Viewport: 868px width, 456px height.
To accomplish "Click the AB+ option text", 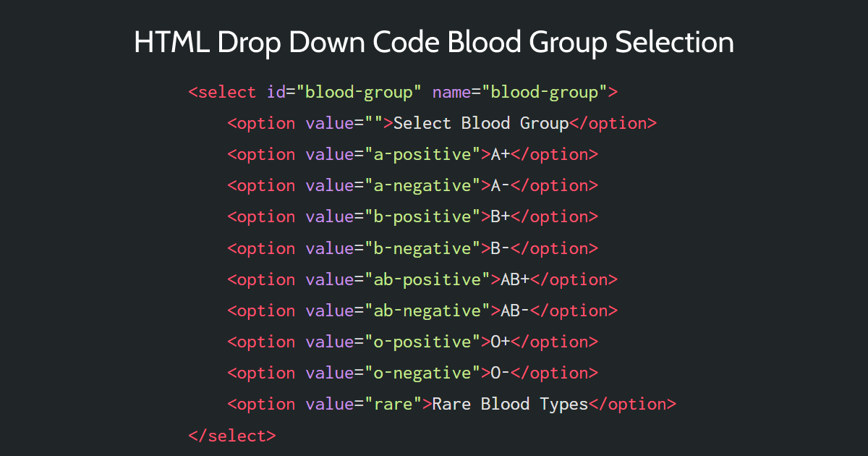I will click(x=516, y=279).
